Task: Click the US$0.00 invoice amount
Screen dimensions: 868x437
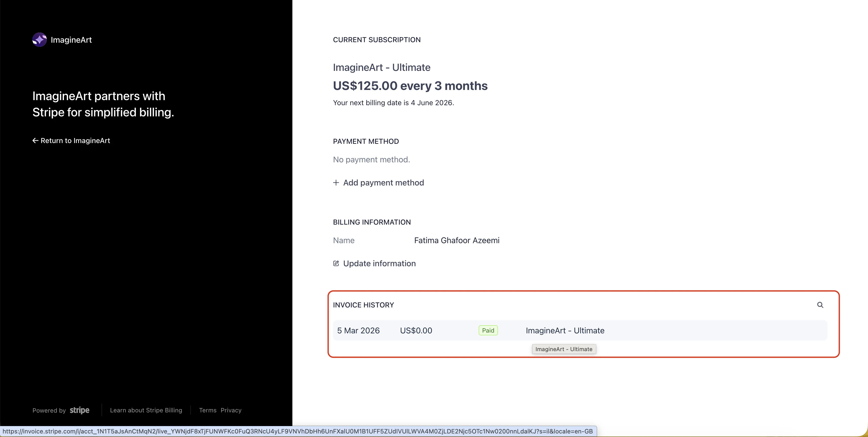Action: [416, 331]
